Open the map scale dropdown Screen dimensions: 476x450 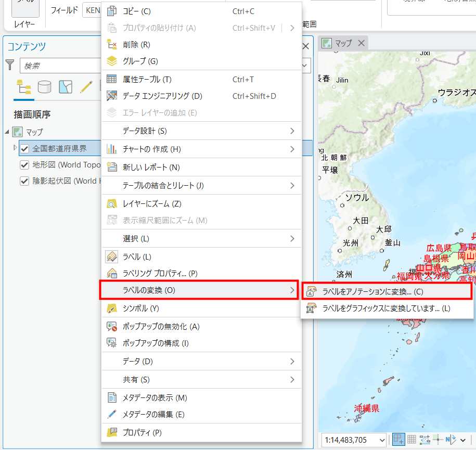coord(382,440)
